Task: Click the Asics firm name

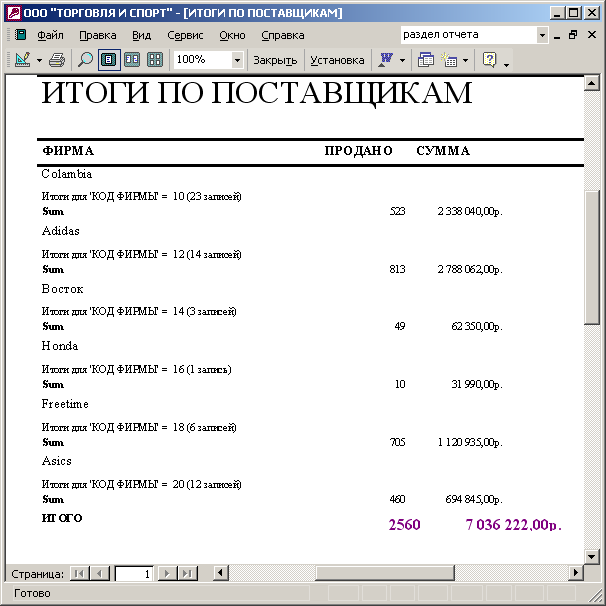Action: (57, 461)
